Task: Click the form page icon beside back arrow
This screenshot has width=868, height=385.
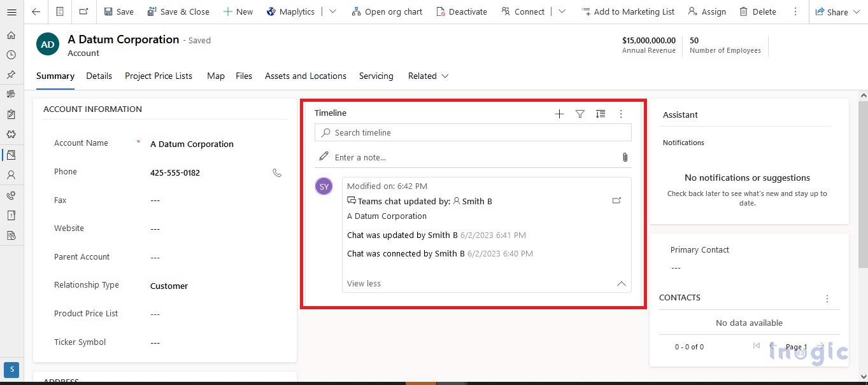Action: click(60, 11)
